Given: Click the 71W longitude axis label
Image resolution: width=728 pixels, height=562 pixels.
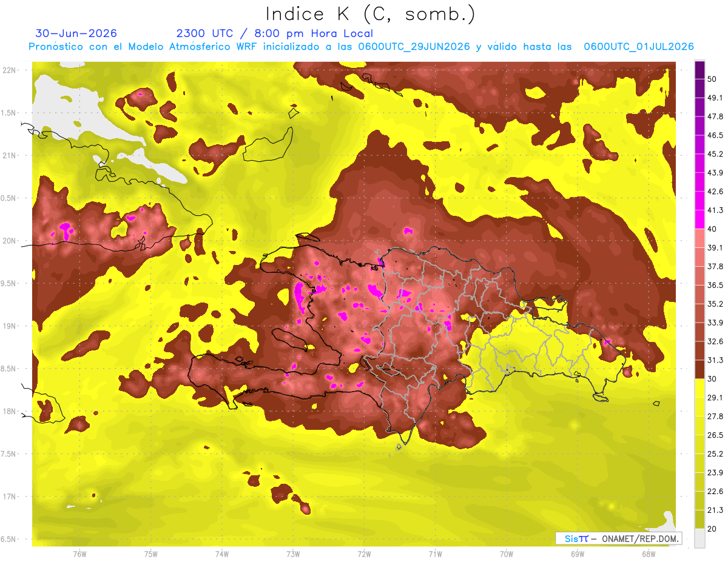Looking at the screenshot, I should coord(435,554).
